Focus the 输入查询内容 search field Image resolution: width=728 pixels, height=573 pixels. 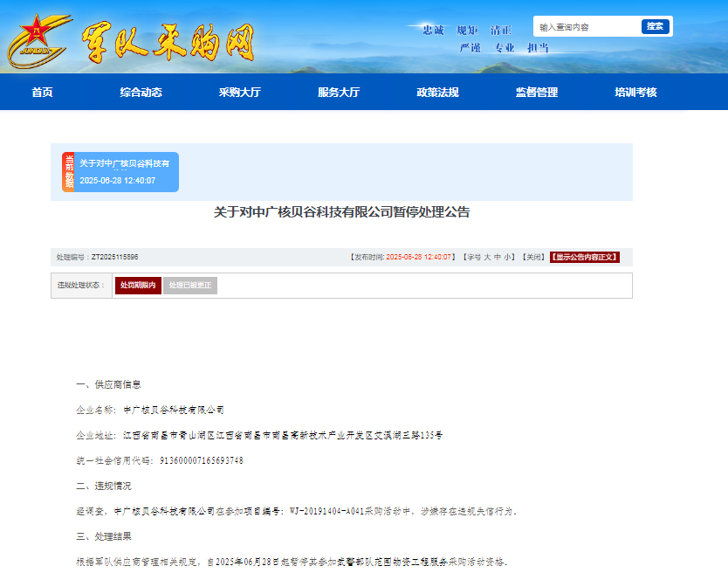tap(587, 27)
